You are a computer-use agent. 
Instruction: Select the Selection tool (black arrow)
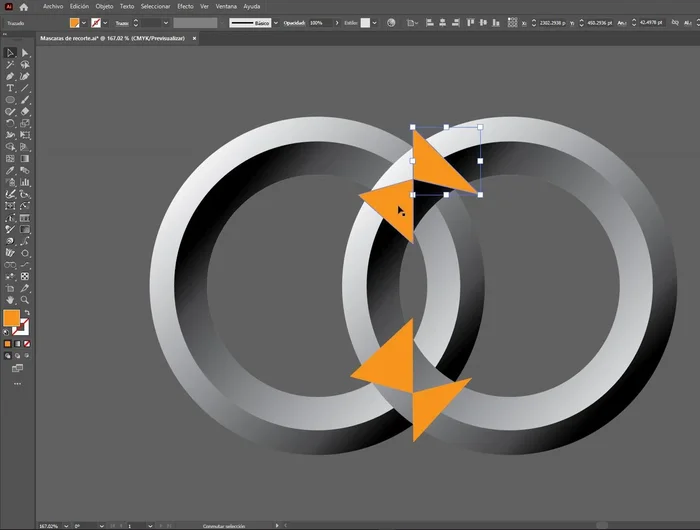[x=10, y=53]
